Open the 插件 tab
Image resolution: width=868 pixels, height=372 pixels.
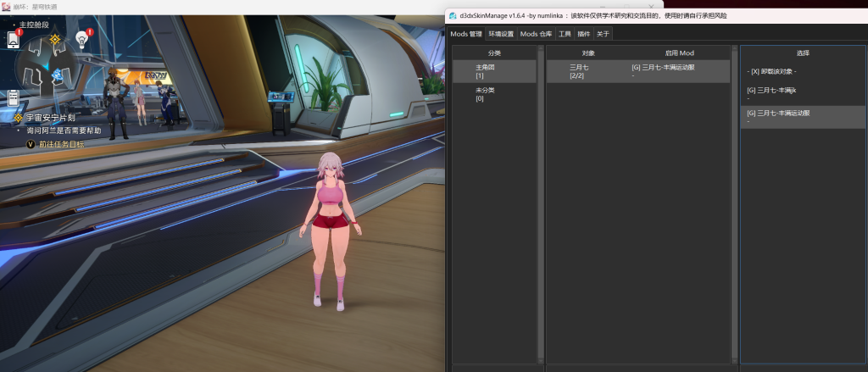click(x=583, y=34)
